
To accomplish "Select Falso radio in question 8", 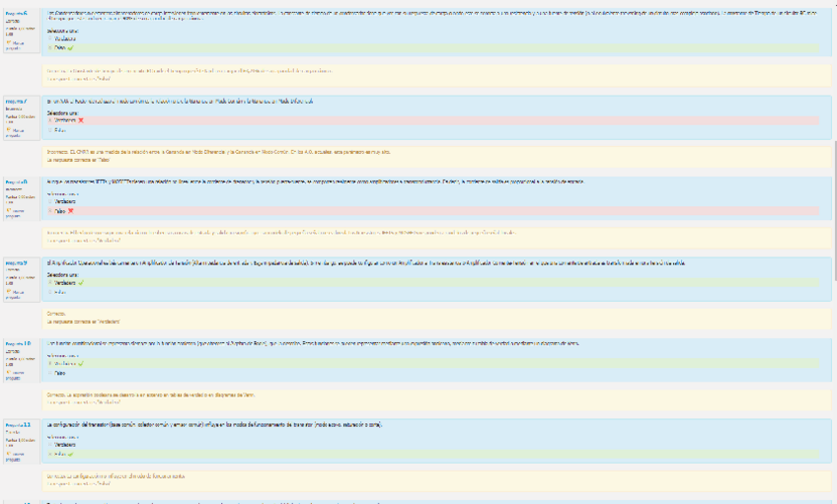I will (50, 211).
